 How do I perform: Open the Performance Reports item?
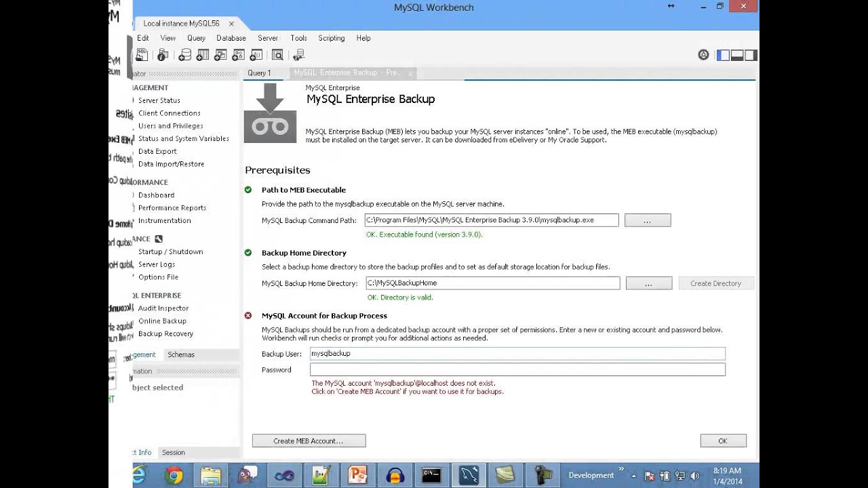click(x=172, y=208)
